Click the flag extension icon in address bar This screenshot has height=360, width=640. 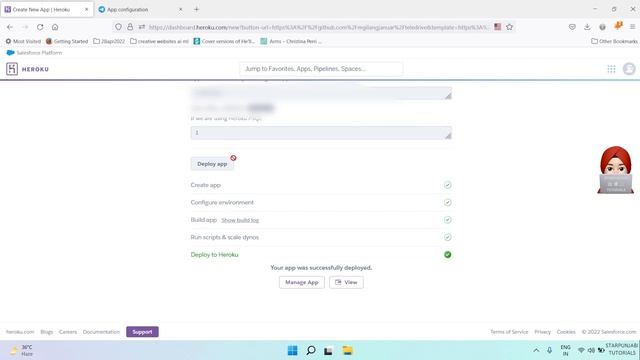coord(498,27)
